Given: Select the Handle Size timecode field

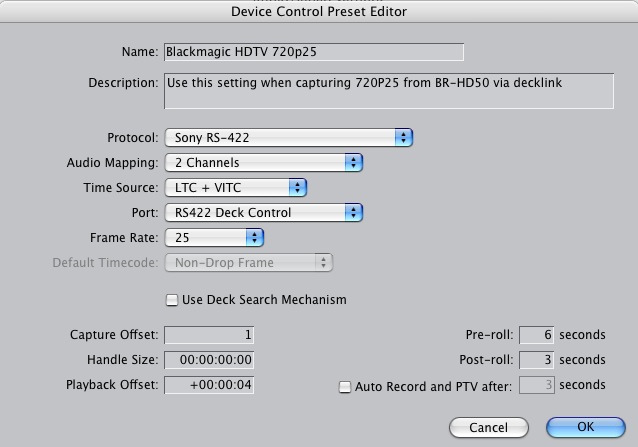Looking at the screenshot, I should (x=209, y=360).
